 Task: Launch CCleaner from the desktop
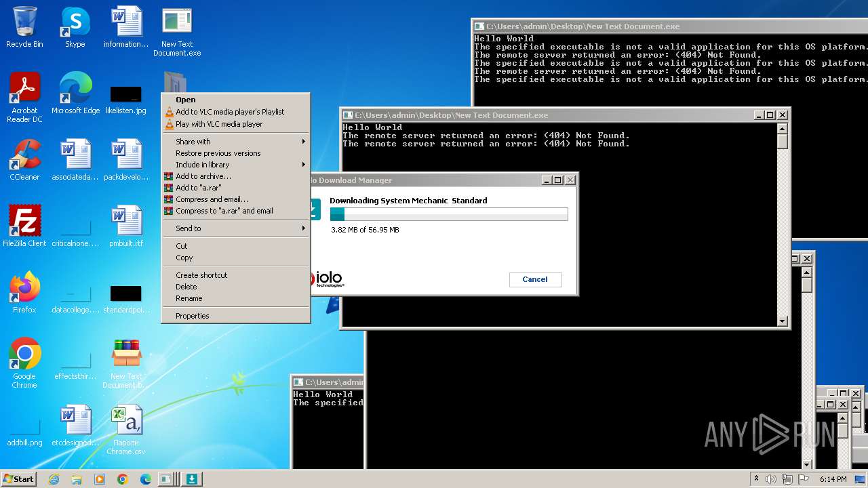(x=24, y=160)
